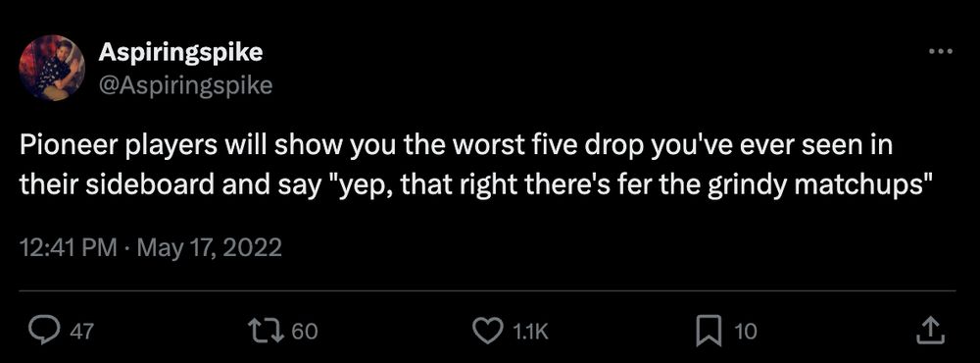This screenshot has height=363, width=980.
Task: Click the 12:41 PM timestamp
Action: [x=69, y=248]
